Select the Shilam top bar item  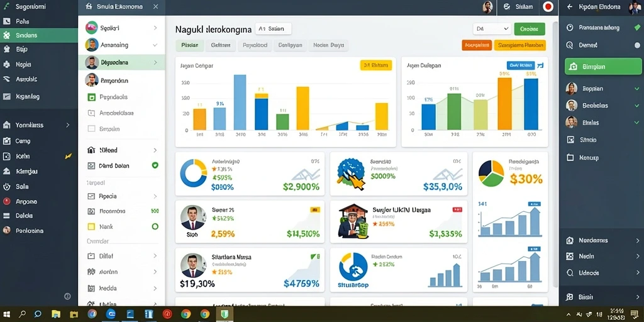pos(519,6)
